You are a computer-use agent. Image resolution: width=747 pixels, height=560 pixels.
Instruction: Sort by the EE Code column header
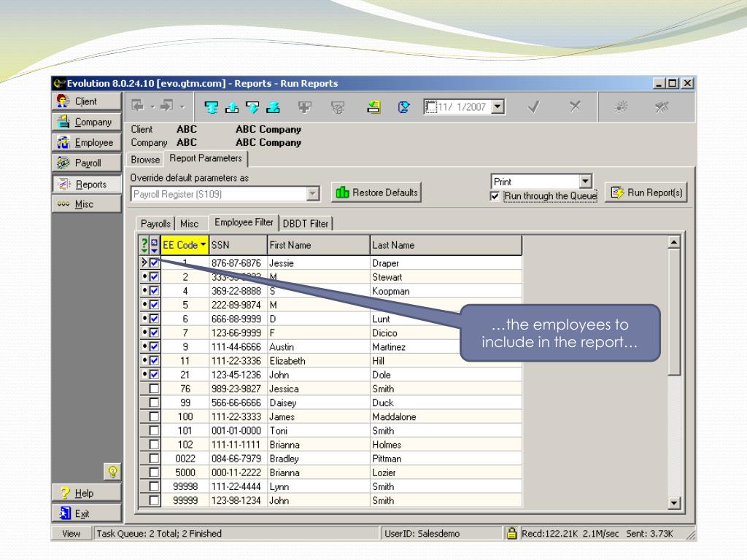tap(185, 245)
